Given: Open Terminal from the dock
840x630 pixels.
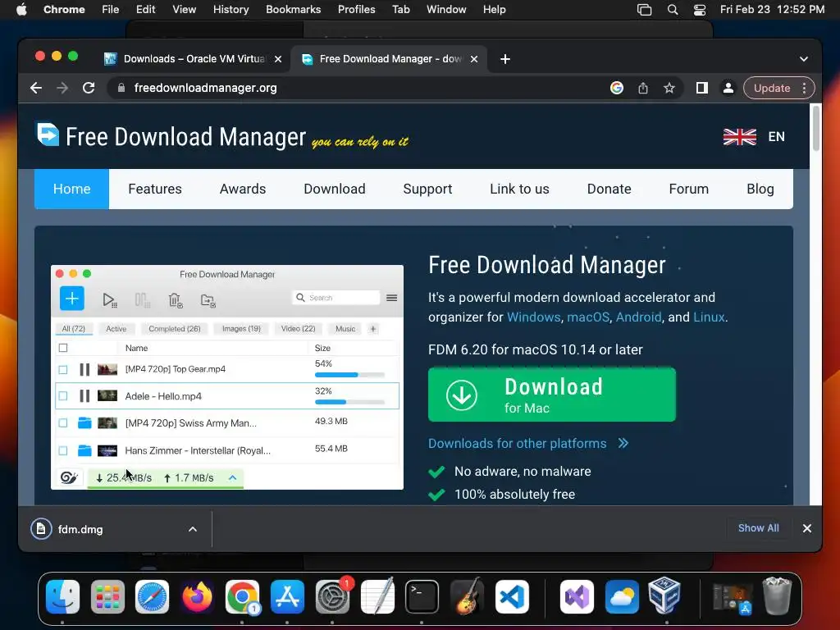Looking at the screenshot, I should tap(422, 596).
